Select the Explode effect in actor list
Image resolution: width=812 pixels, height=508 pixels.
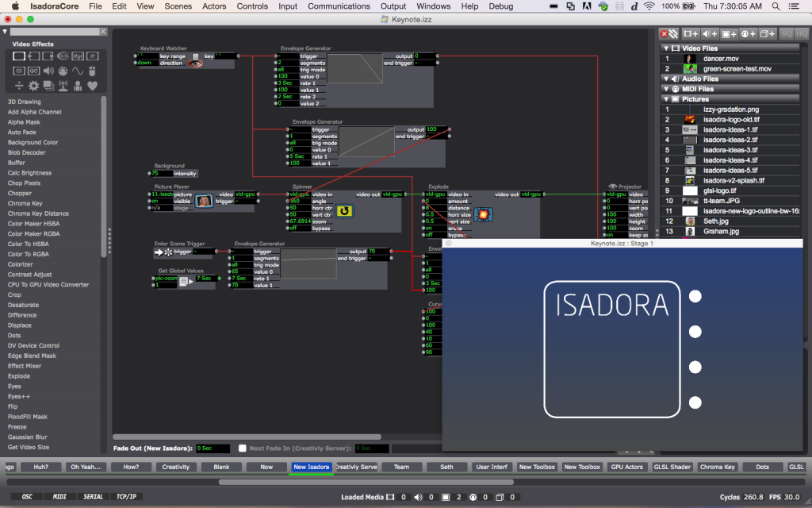point(19,376)
